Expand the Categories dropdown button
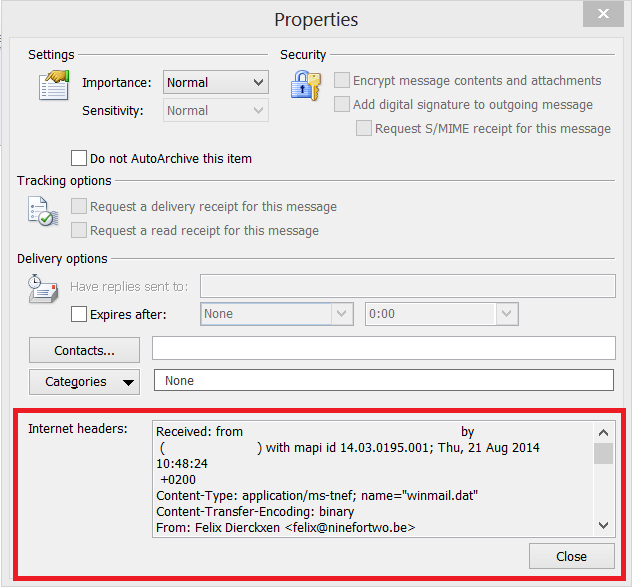The image size is (632, 587). click(x=84, y=382)
